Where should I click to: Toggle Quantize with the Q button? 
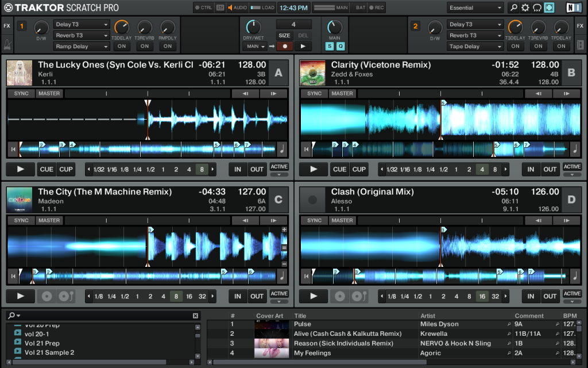coord(341,46)
